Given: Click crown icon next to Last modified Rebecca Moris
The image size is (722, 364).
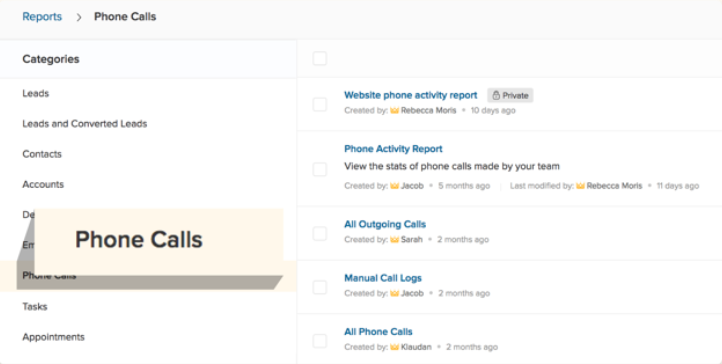Looking at the screenshot, I should (580, 186).
